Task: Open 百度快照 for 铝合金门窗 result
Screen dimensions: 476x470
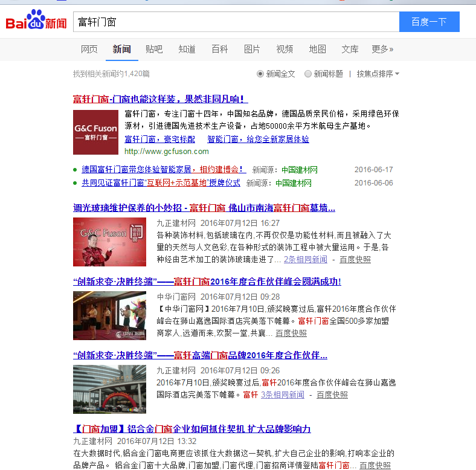Action: tap(375, 465)
